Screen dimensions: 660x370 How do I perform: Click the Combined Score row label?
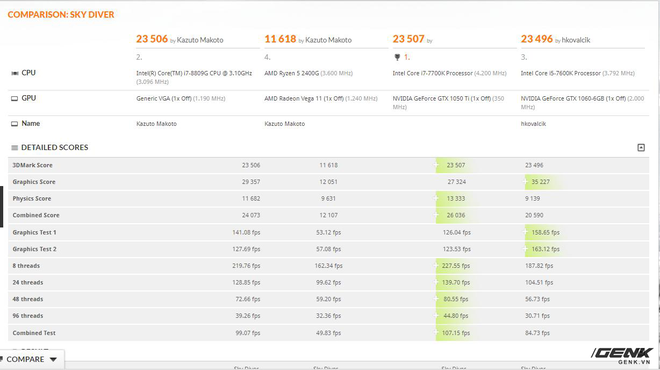coord(36,215)
